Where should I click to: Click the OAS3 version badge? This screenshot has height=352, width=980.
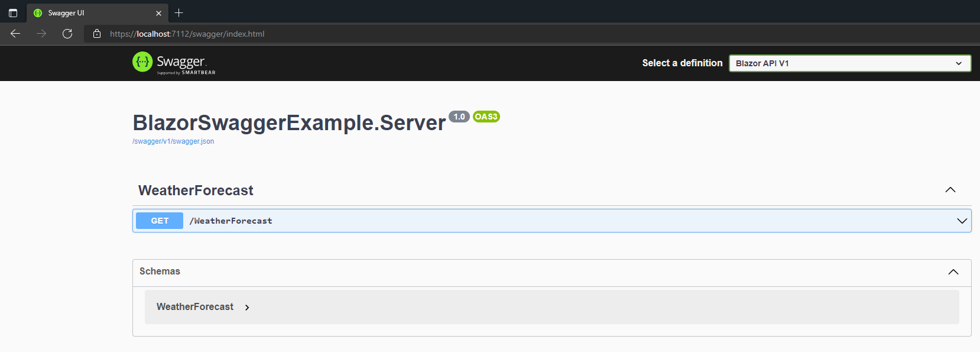(x=486, y=117)
